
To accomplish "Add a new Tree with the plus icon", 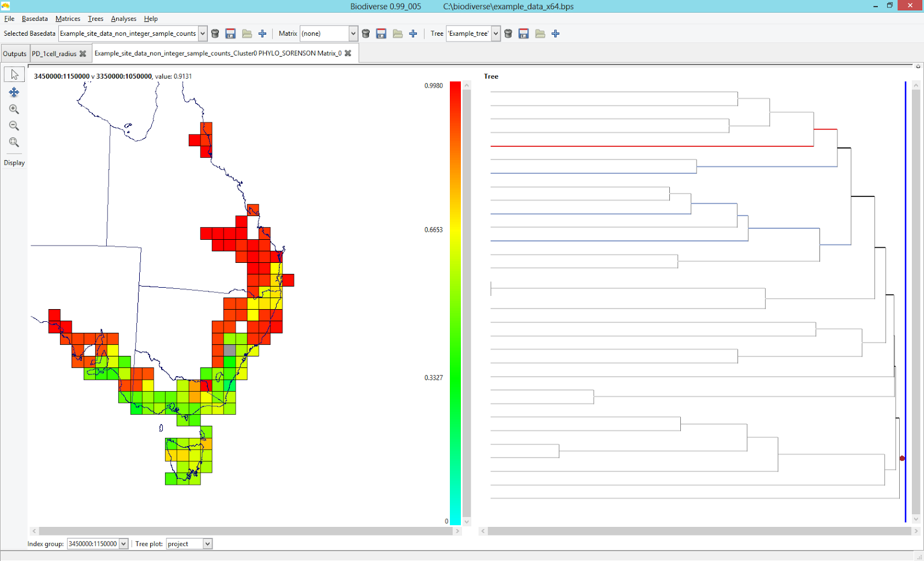I will pos(555,34).
